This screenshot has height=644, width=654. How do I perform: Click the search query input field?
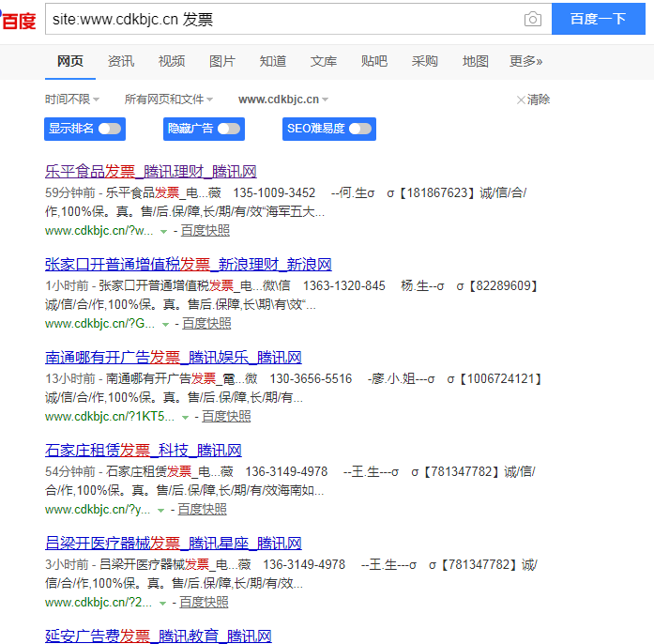281,19
